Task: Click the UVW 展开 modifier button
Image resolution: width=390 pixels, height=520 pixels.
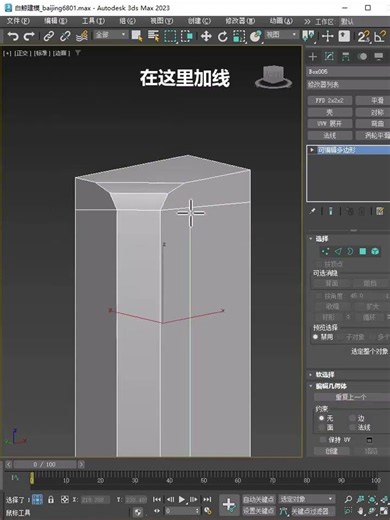Action: [329, 124]
